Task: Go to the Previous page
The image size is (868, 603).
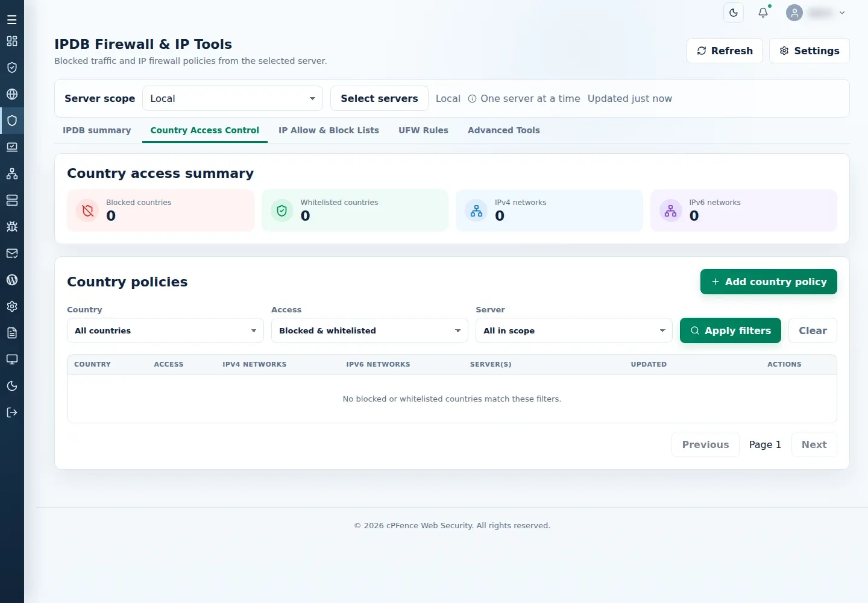Action: click(x=705, y=444)
